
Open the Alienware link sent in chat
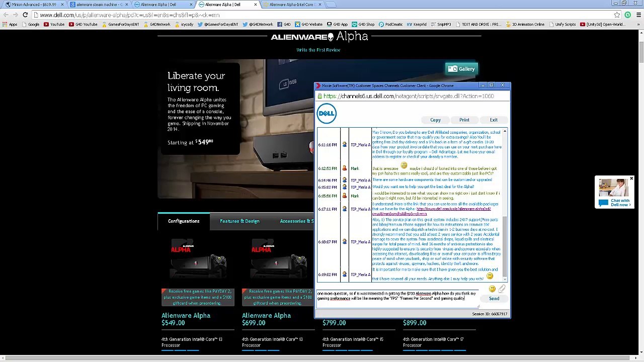431,211
